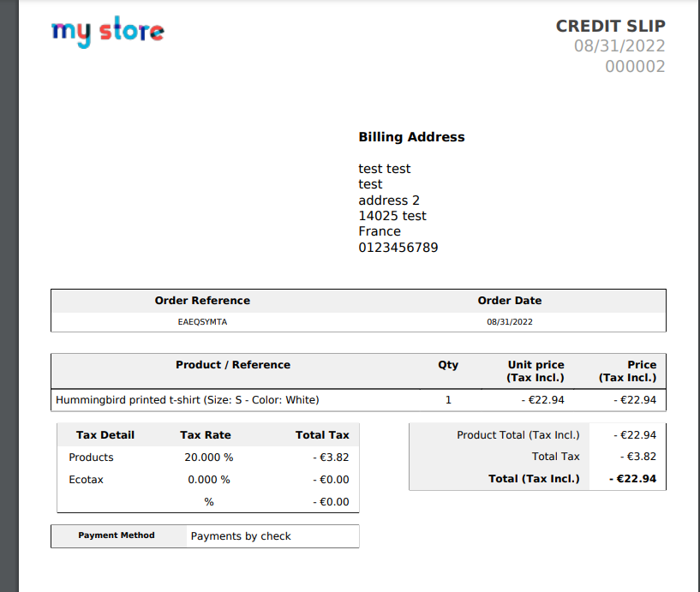Click the Qty column header

coord(448,364)
